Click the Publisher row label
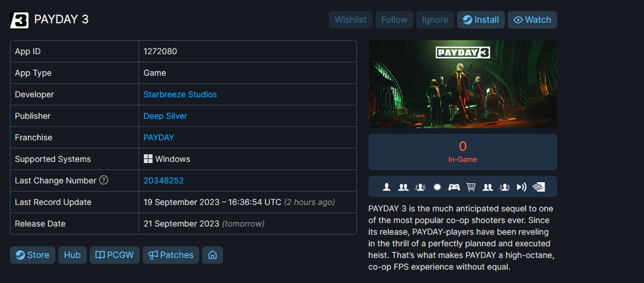 (33, 116)
